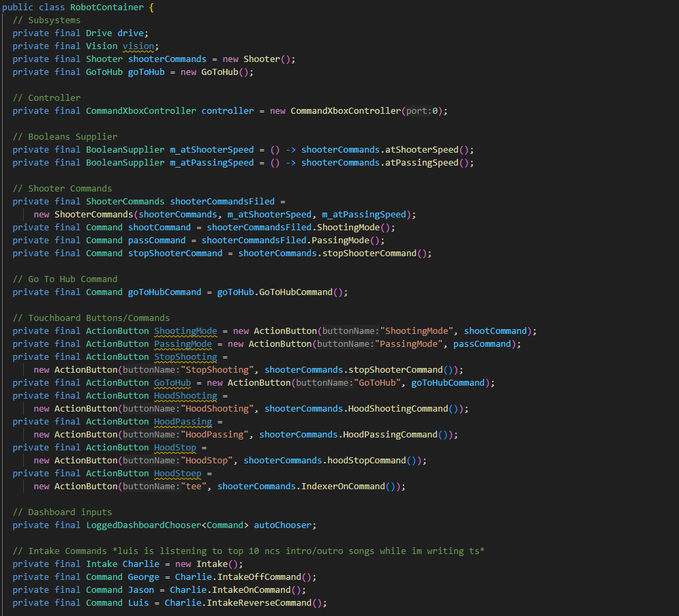Click the atPassingSpeed() method call
This screenshot has height=616, width=679.
[x=427, y=163]
